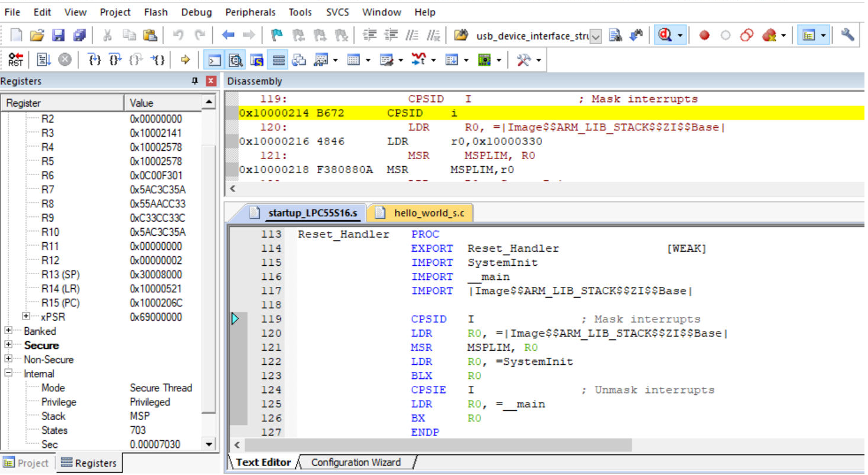Viewport: 868px width, 475px height.
Task: Insert a breakpoint with the red dot icon
Action: 704,35
